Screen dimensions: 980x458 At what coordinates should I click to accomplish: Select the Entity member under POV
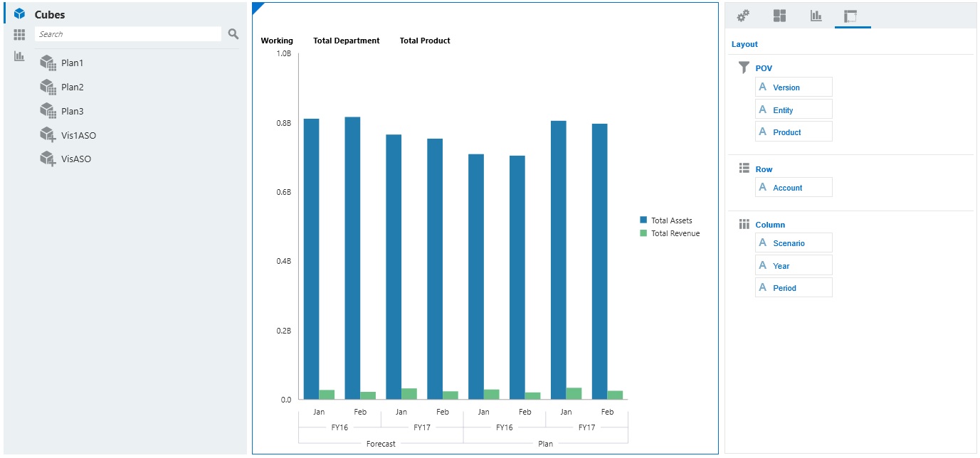(792, 109)
